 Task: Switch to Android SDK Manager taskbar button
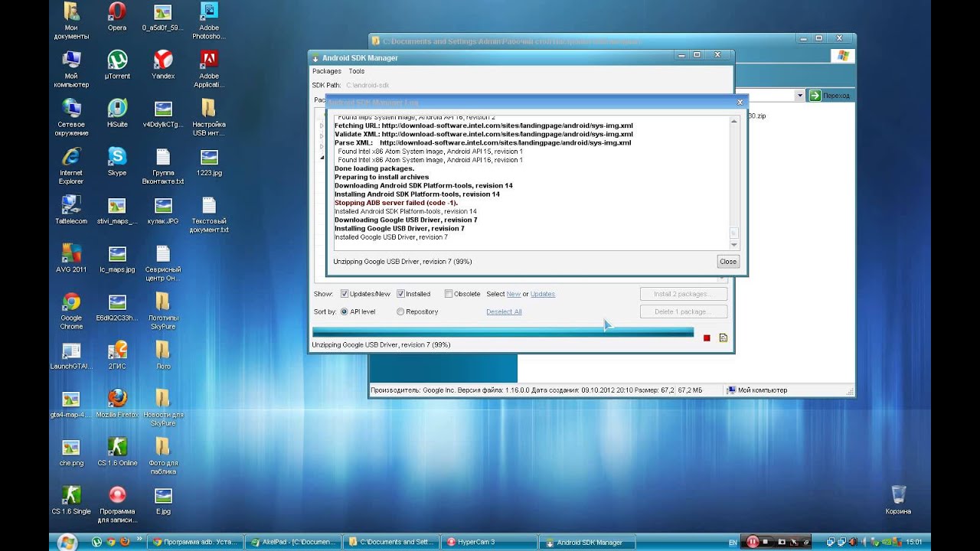(587, 542)
